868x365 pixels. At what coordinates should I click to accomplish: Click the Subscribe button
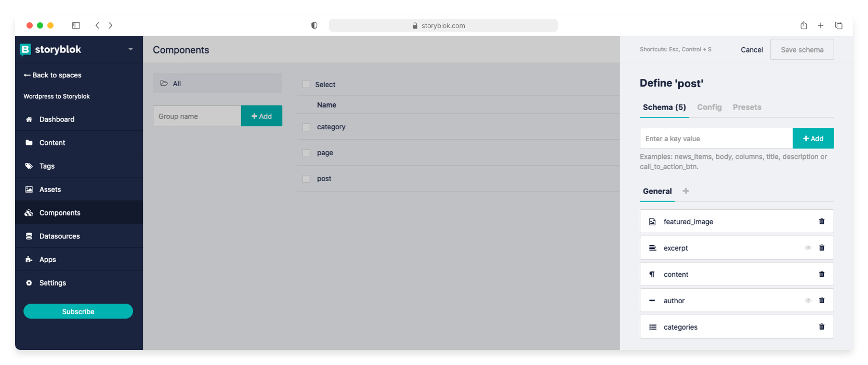coord(78,312)
